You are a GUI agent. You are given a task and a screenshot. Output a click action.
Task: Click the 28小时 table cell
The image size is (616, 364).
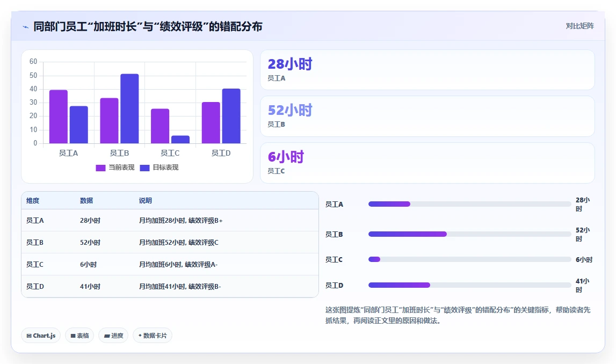coord(90,221)
